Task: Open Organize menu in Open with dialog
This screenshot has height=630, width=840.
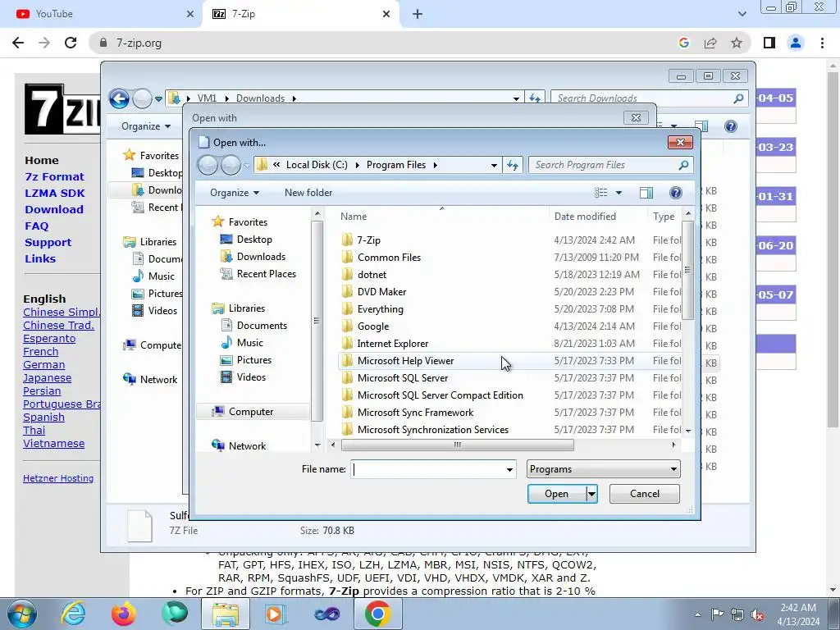Action: 234,192
